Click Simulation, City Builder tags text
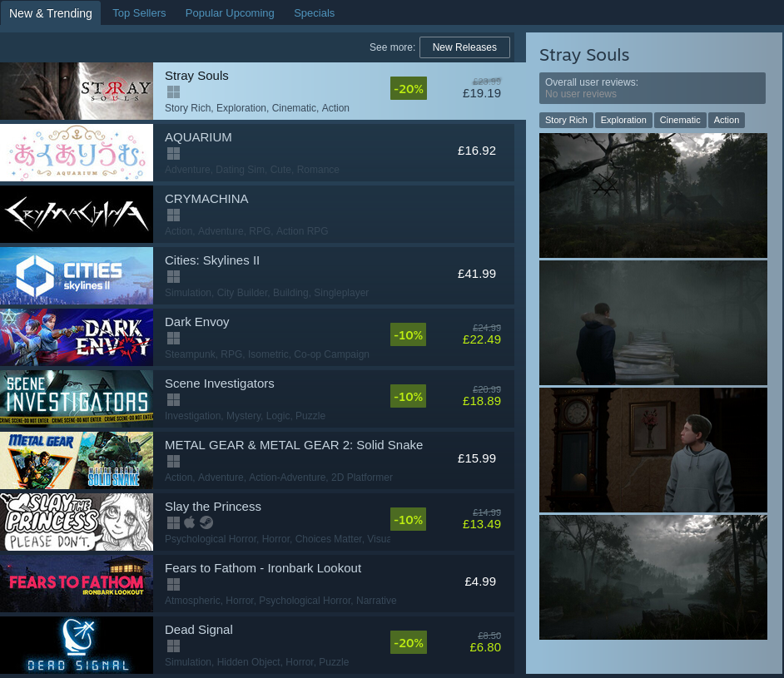Image resolution: width=784 pixels, height=678 pixels. [266, 292]
